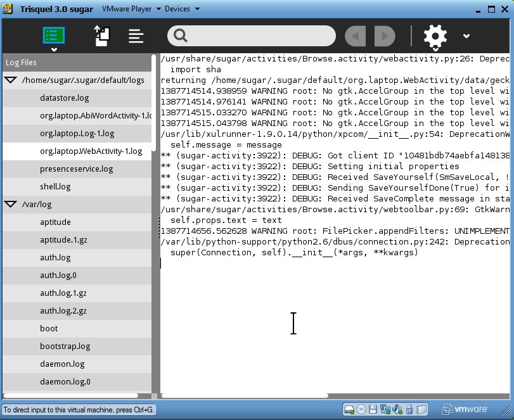This screenshot has width=514, height=420.
Task: Select shell.log from log files
Action: click(x=55, y=187)
